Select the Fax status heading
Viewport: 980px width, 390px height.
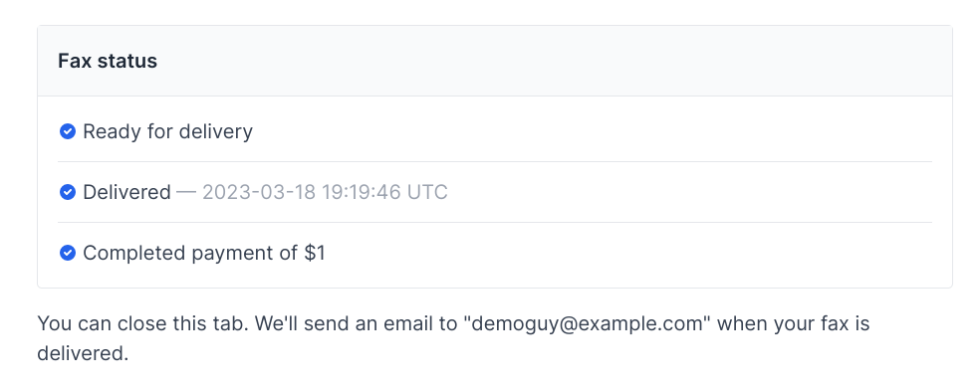point(108,61)
